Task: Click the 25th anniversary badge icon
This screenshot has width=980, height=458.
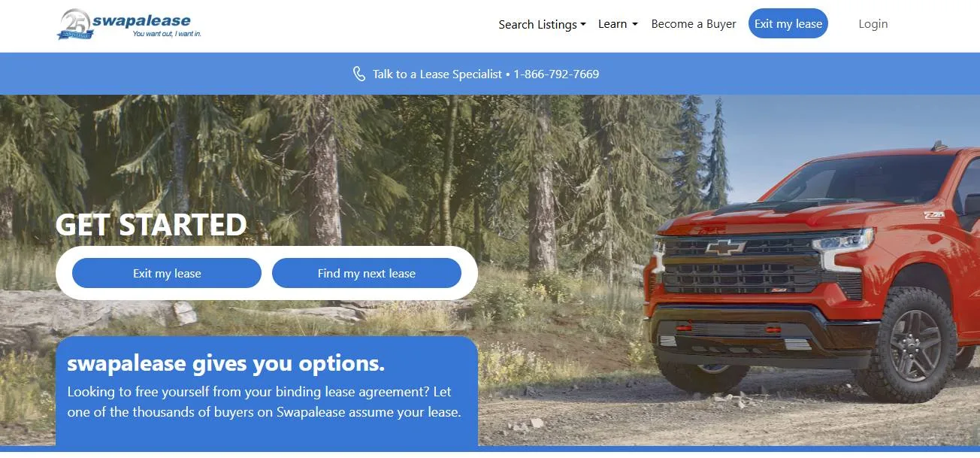Action: coord(74,25)
